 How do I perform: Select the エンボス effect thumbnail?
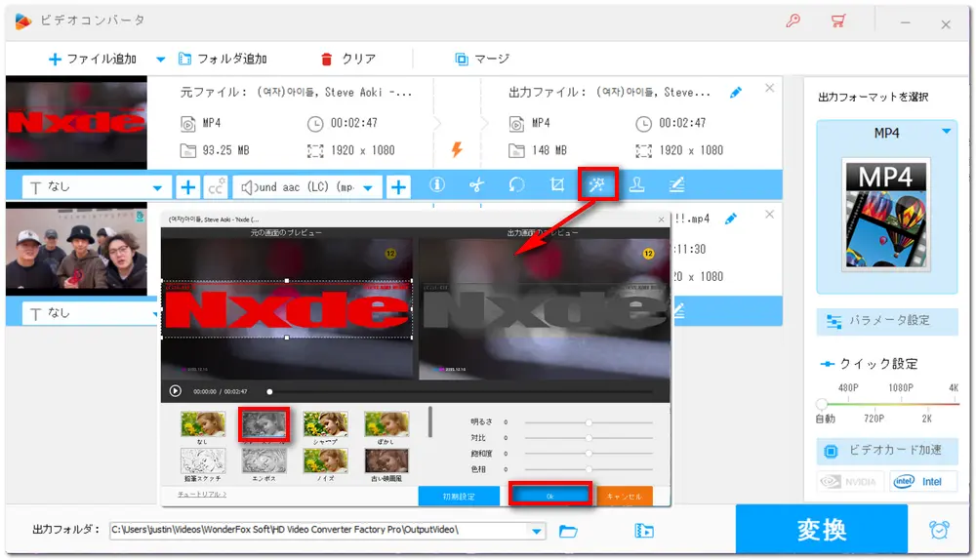point(264,460)
